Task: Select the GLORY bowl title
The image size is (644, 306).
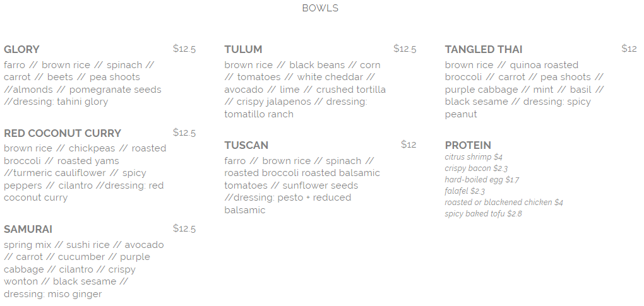Action: coord(21,50)
